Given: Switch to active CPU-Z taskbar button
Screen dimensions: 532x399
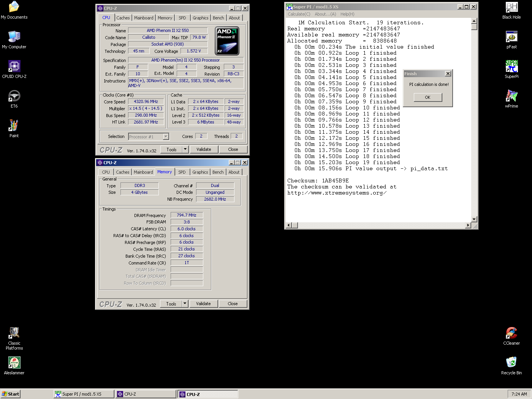Looking at the screenshot, I should 208,394.
